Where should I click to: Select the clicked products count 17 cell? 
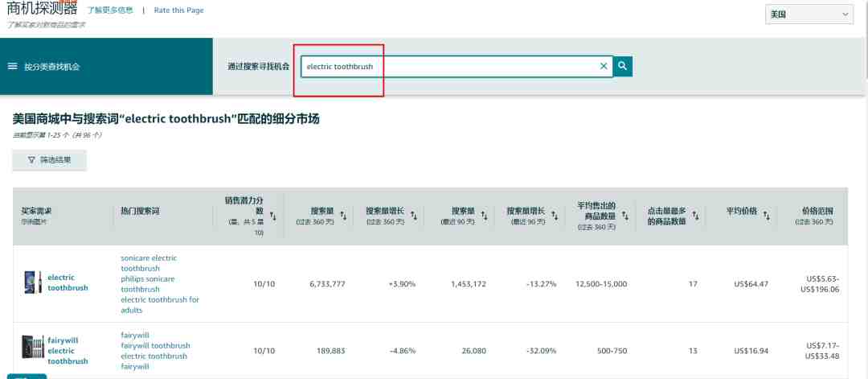693,284
